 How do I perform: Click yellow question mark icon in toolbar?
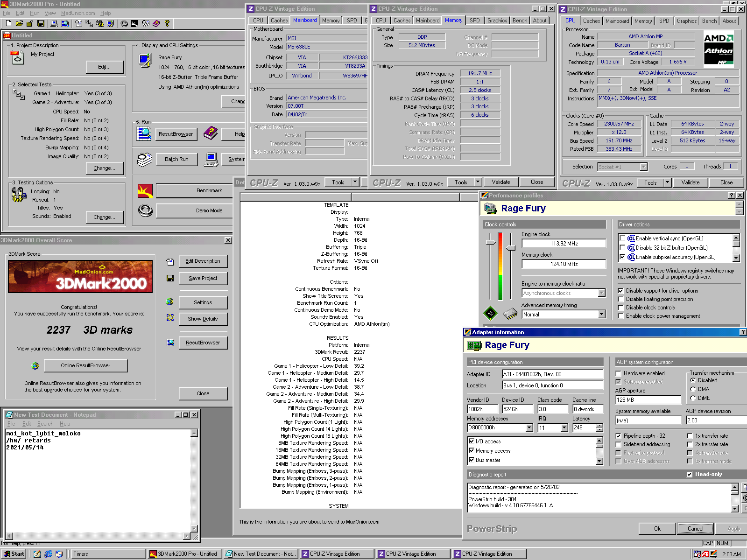[167, 23]
